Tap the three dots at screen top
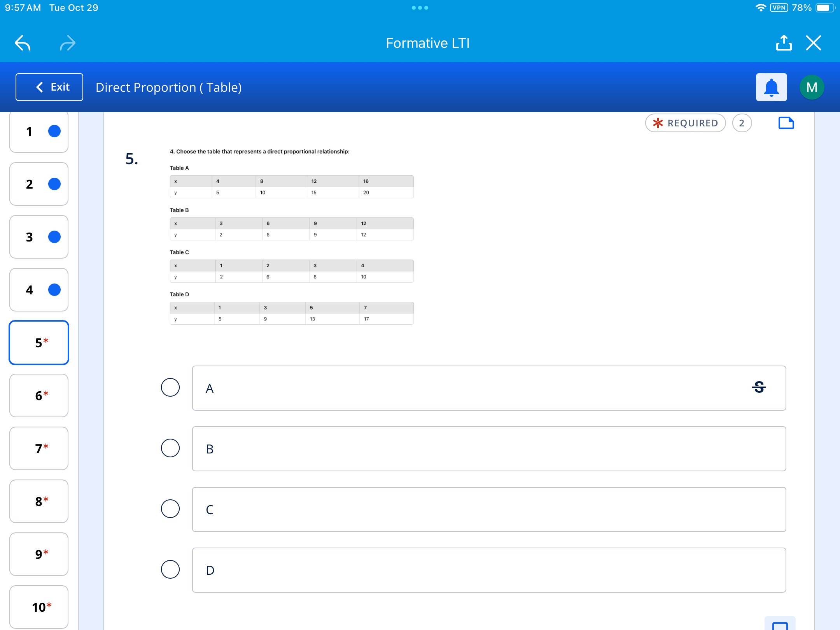The image size is (840, 630). tap(420, 8)
